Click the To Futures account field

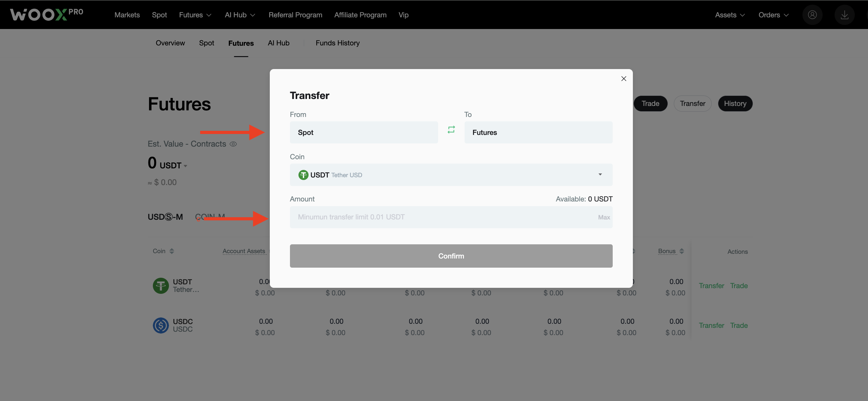pos(538,132)
